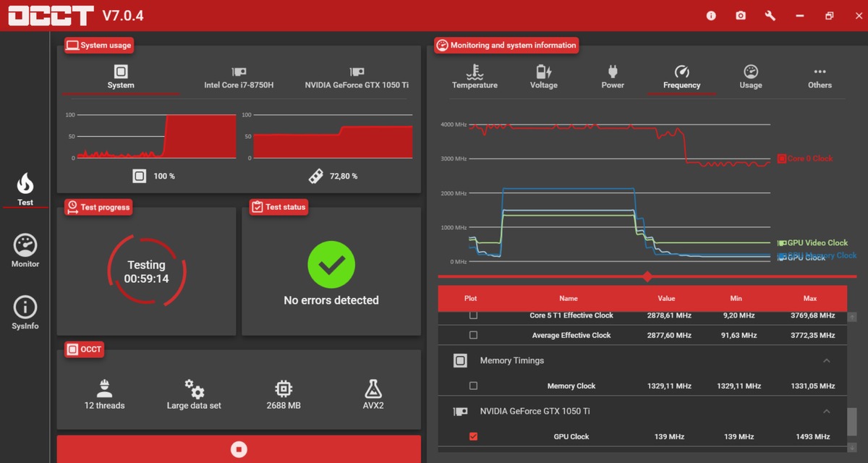
Task: Click the sensor table scrollbar thumb
Action: click(852, 420)
